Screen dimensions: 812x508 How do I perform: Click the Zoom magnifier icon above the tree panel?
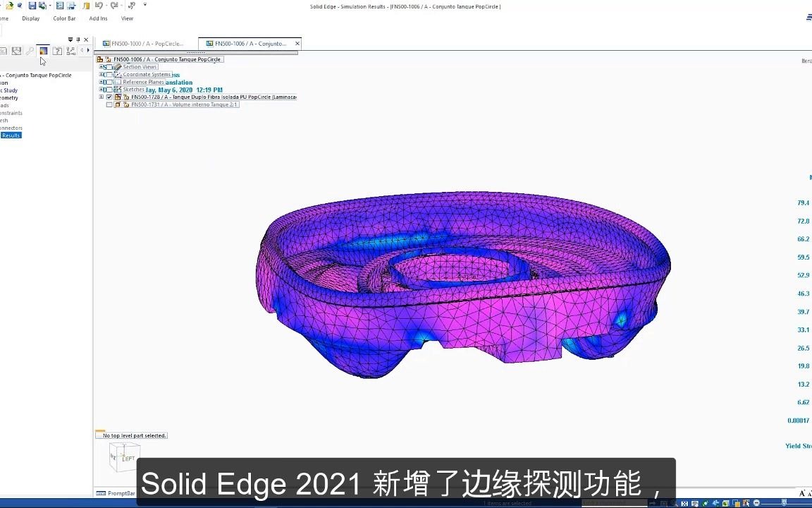(30, 50)
